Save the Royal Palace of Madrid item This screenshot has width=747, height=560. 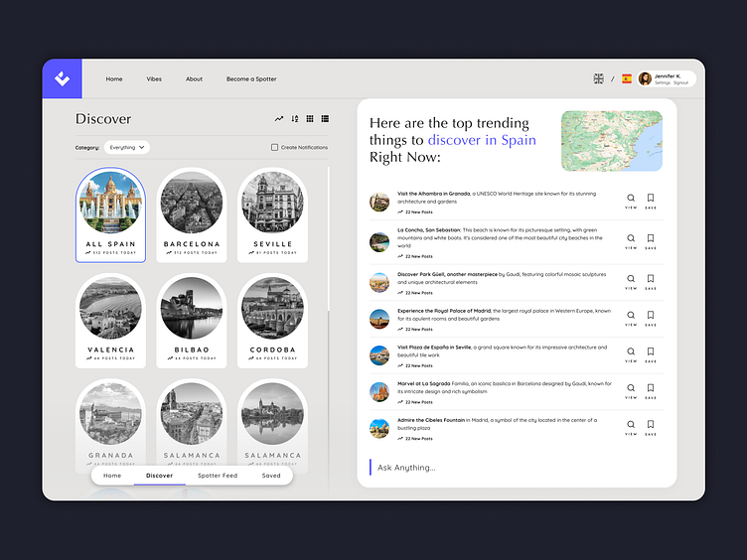click(x=651, y=318)
